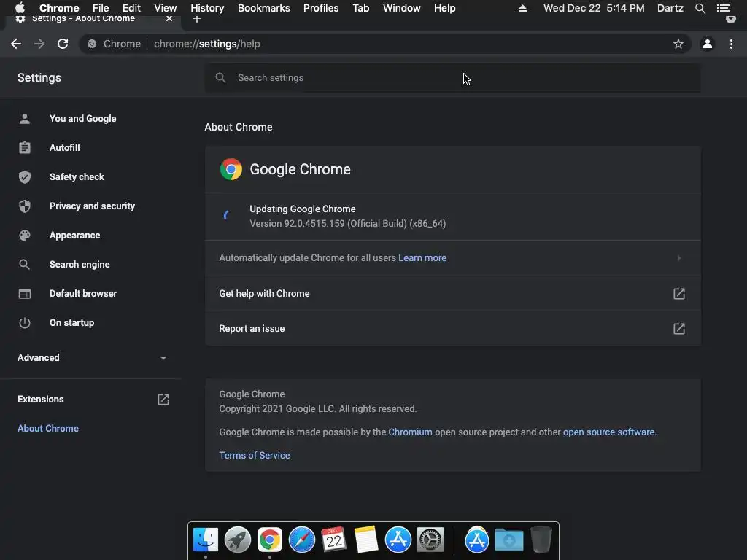Click the Google Chrome logo in About card
The width and height of the screenshot is (747, 560).
[231, 169]
